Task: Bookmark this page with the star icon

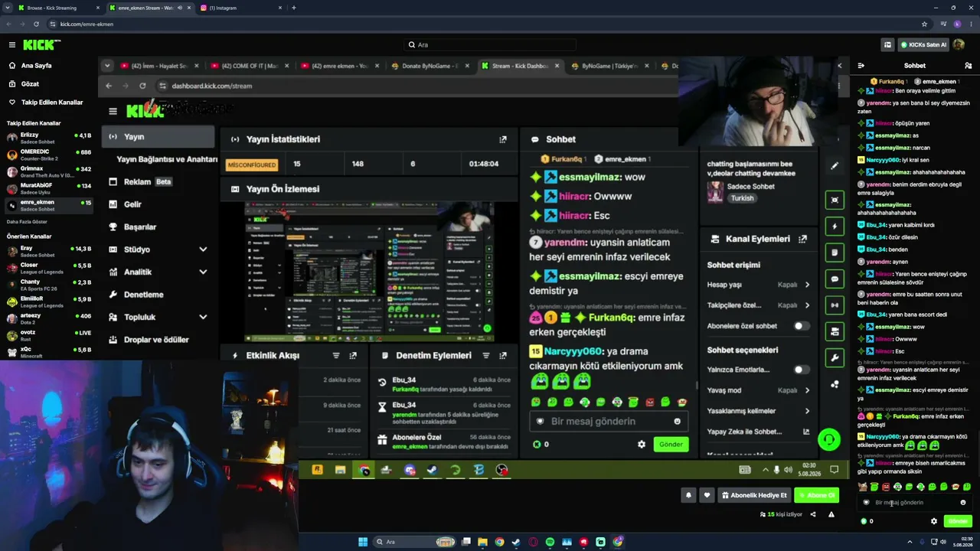Action: pos(924,24)
